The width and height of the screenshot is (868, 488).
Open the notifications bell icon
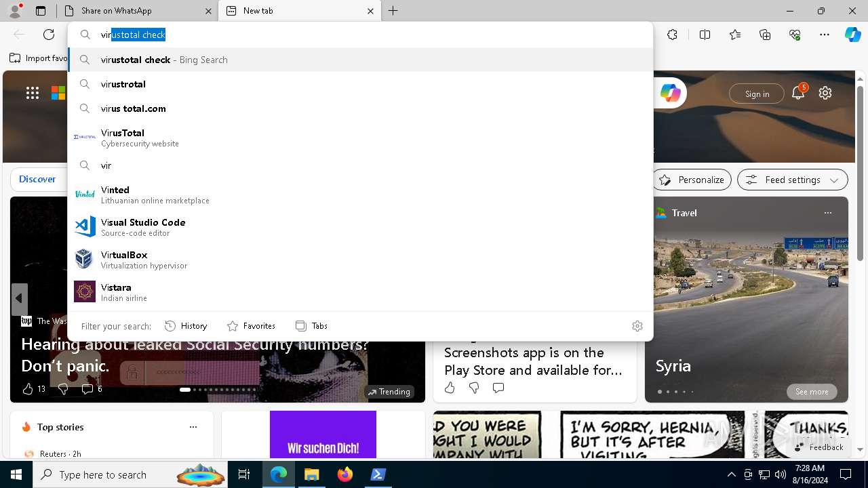[798, 93]
